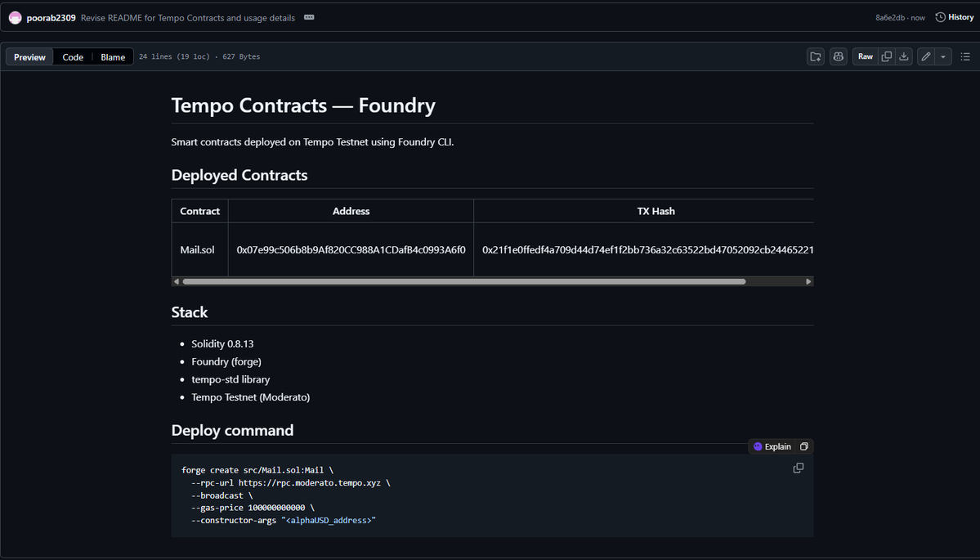Click the Tempo Testnet (Moderato) list item
Image resolution: width=980 pixels, height=560 pixels.
tap(251, 396)
